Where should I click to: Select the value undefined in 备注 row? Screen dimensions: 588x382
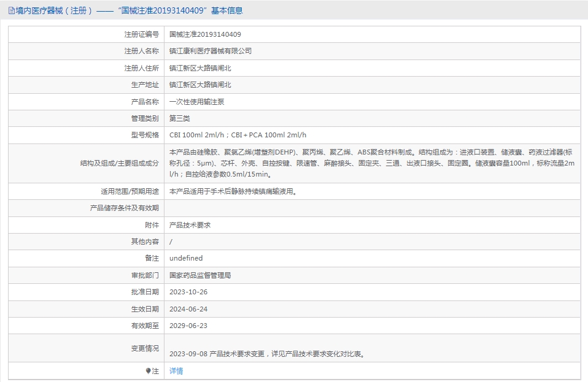point(186,258)
